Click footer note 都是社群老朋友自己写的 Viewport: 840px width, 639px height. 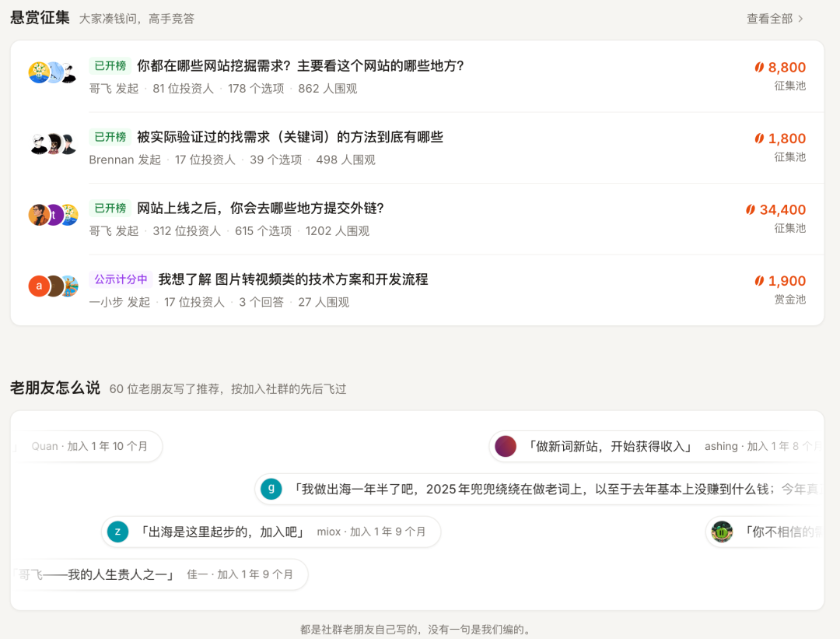415,630
